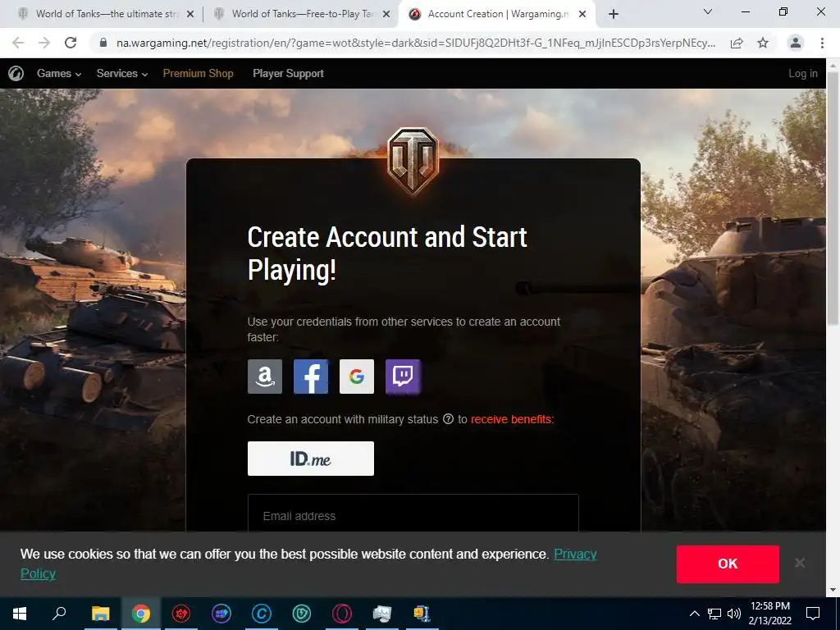
Task: Open the blue-purple round app in the taskbar
Action: [221, 614]
